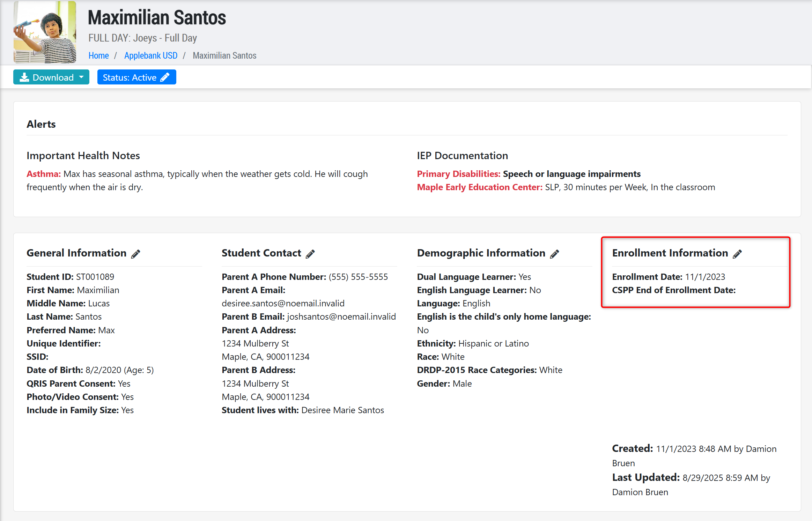Click Maximilian Santos student photo

click(45, 32)
